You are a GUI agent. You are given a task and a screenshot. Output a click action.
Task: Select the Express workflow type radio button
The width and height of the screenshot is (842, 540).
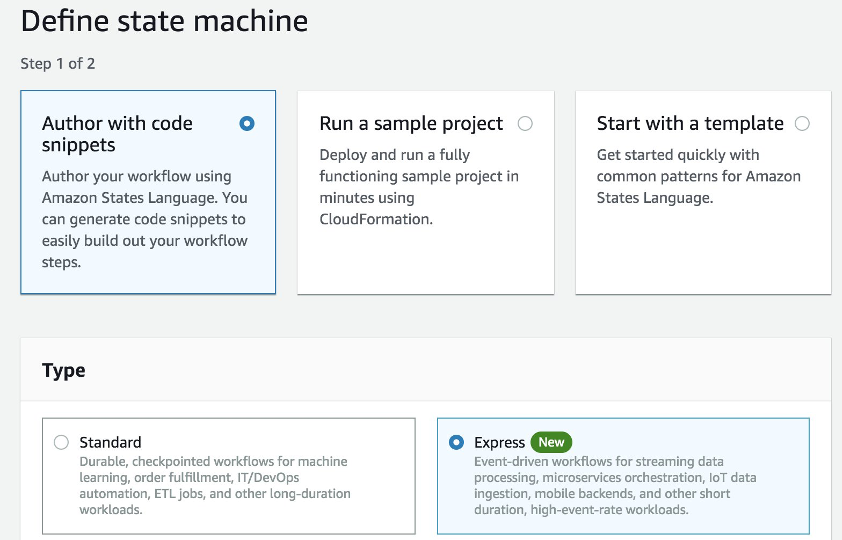(x=457, y=442)
